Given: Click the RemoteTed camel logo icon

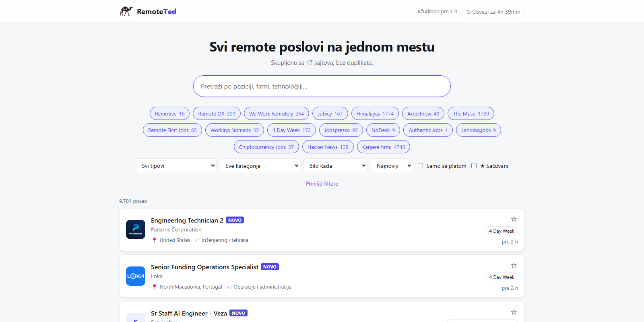Looking at the screenshot, I should coord(126,11).
